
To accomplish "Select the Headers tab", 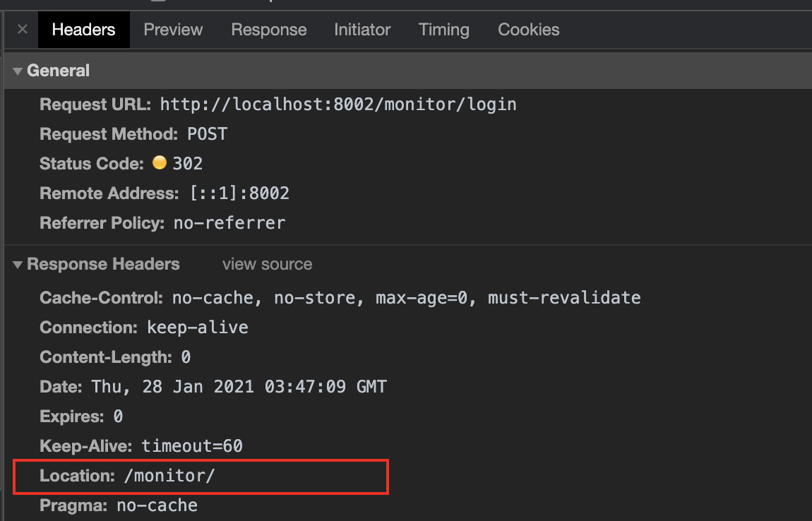I will point(83,30).
